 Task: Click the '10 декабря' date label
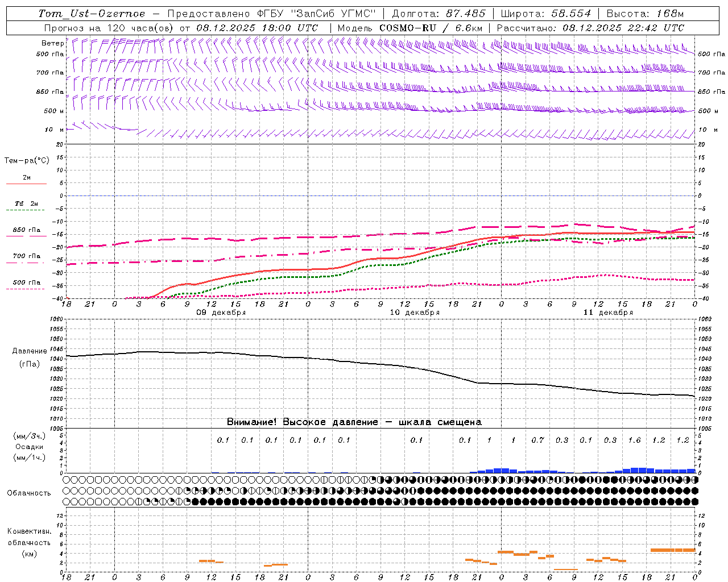pos(415,313)
